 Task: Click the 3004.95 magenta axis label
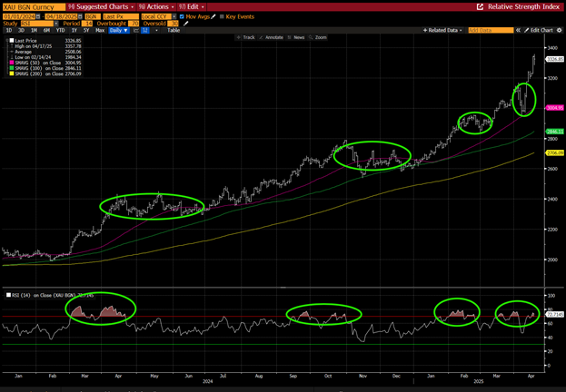coord(555,108)
